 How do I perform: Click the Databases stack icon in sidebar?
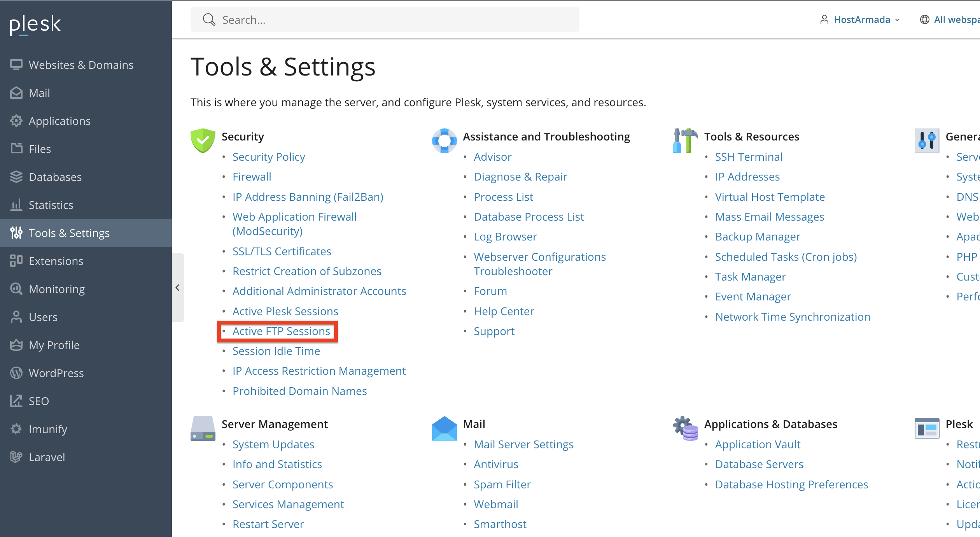[x=16, y=177]
